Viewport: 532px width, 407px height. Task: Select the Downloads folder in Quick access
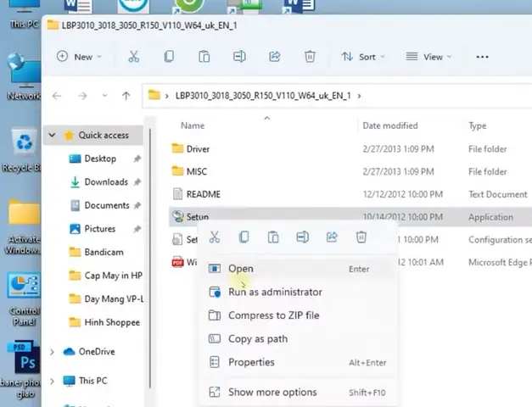106,182
